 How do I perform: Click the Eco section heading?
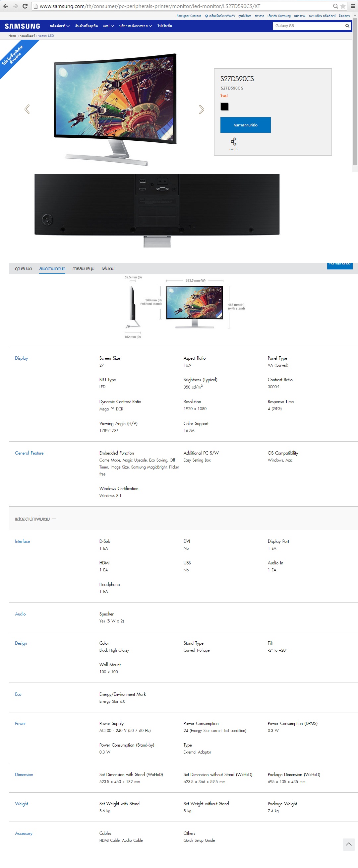click(18, 694)
